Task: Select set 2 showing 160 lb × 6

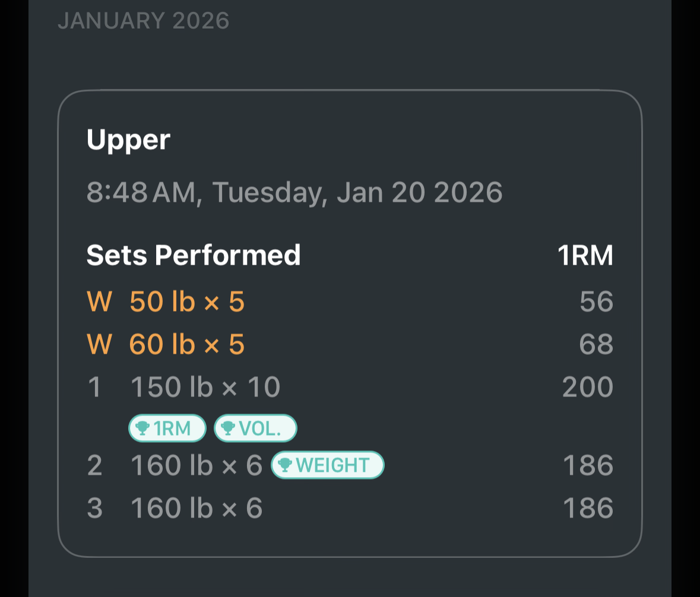Action: point(196,465)
